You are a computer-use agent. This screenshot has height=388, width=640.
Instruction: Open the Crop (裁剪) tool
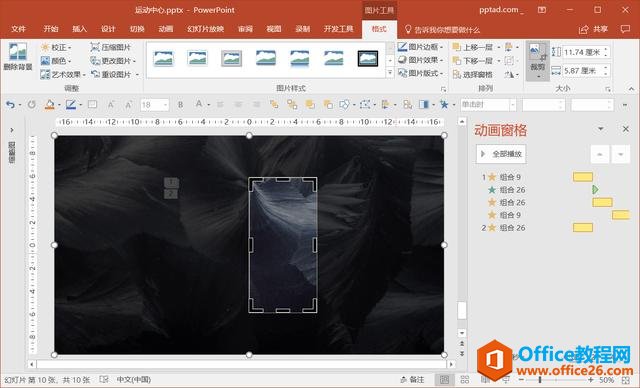[x=538, y=60]
